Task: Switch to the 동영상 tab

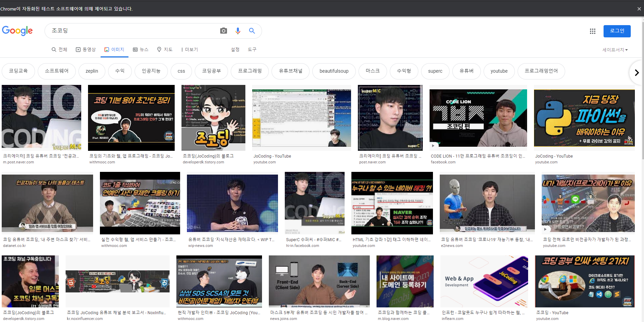Action: coord(86,50)
